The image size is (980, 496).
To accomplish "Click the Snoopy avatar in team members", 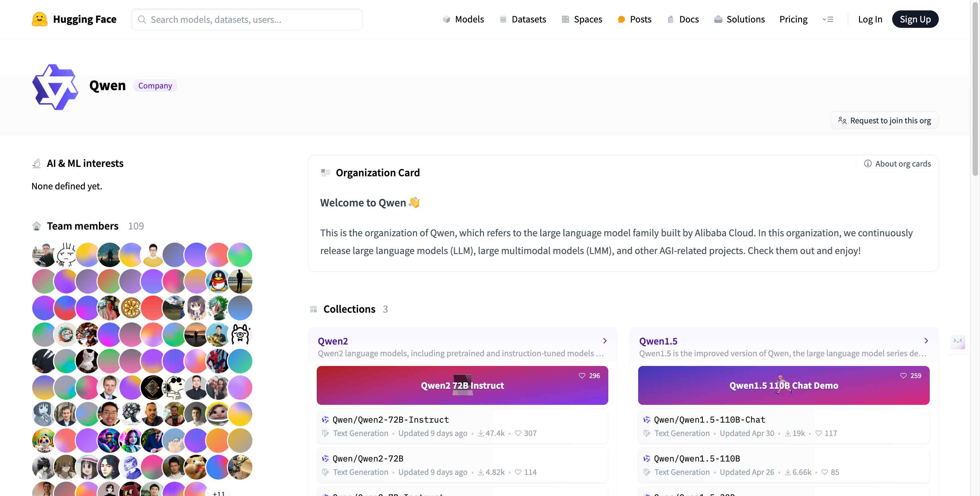I will (175, 387).
